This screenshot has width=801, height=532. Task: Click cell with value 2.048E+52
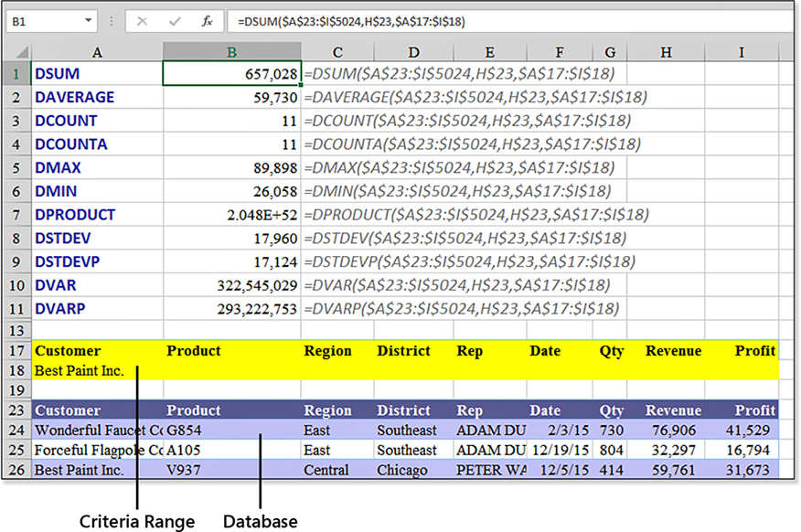[232, 215]
